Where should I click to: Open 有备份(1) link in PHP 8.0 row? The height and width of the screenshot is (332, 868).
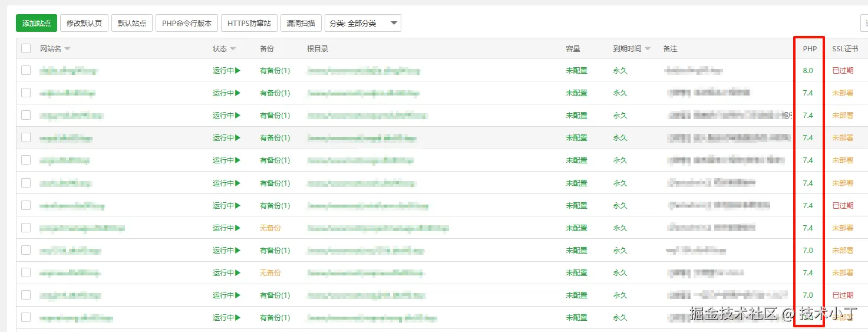(275, 71)
